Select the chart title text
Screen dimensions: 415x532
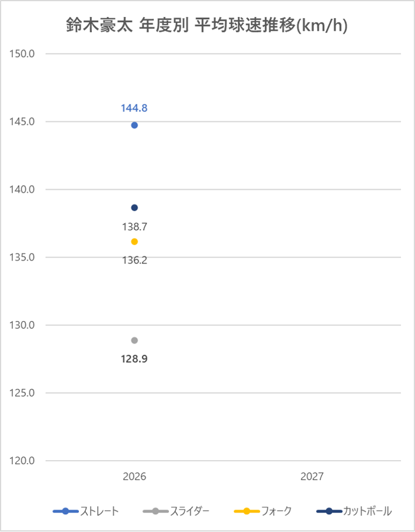[207, 26]
